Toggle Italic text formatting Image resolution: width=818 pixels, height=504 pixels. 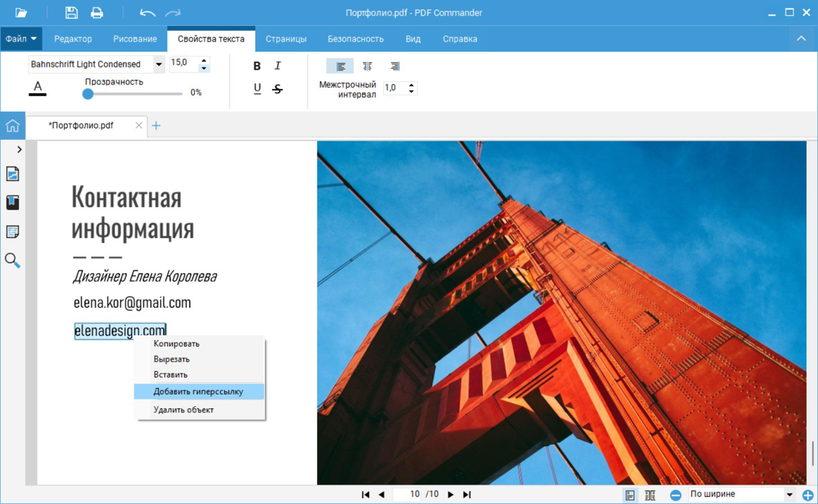pos(277,66)
